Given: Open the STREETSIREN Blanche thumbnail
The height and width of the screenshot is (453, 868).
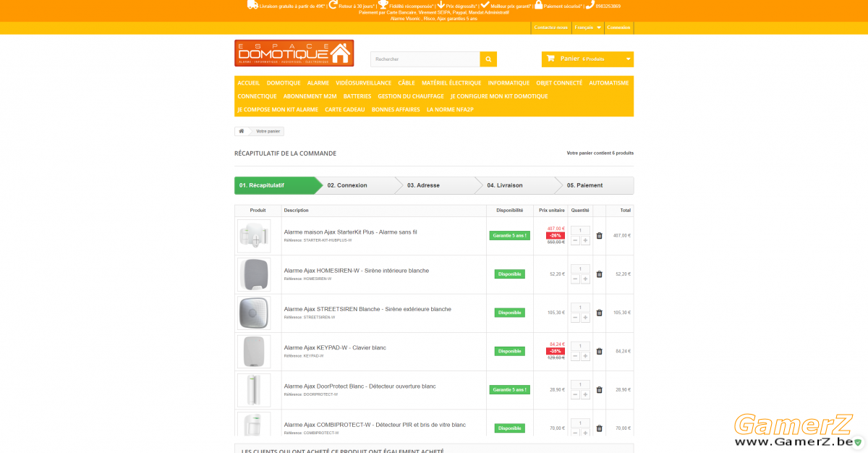Looking at the screenshot, I should [x=254, y=313].
